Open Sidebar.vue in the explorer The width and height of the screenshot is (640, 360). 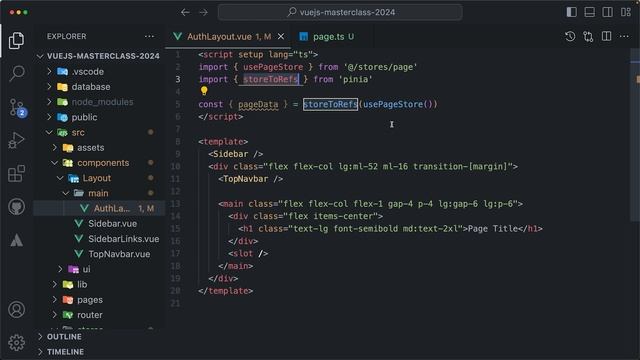(x=99, y=224)
